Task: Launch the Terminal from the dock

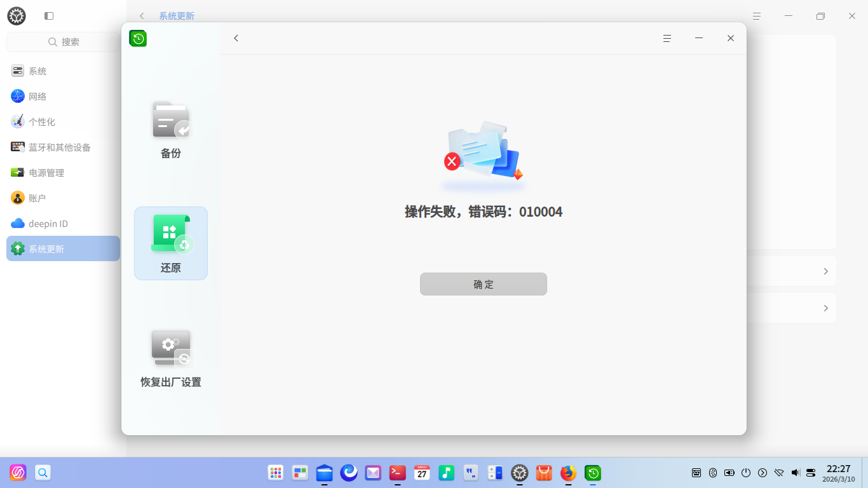Action: click(x=397, y=473)
